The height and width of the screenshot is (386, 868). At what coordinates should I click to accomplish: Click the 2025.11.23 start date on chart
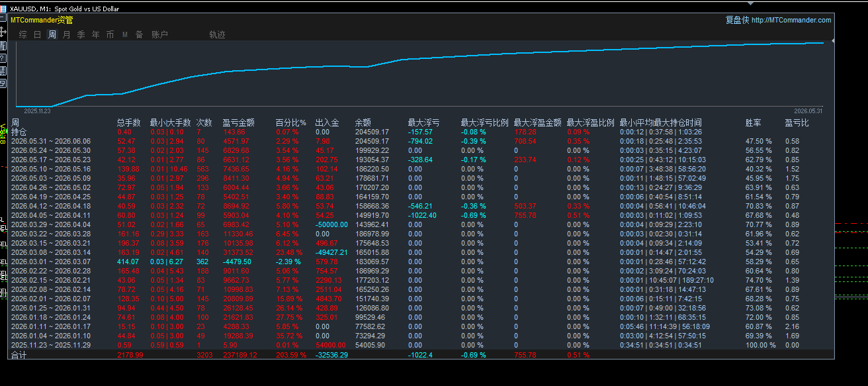(x=37, y=111)
